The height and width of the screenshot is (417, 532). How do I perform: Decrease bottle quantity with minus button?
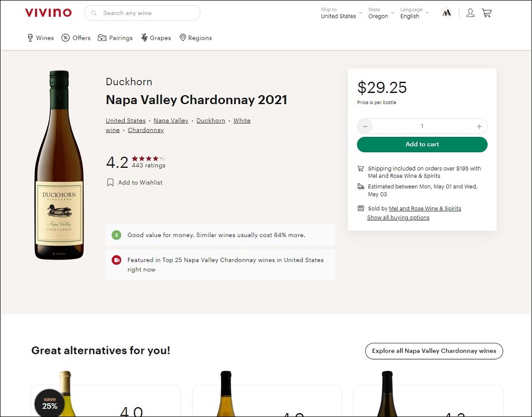click(365, 126)
